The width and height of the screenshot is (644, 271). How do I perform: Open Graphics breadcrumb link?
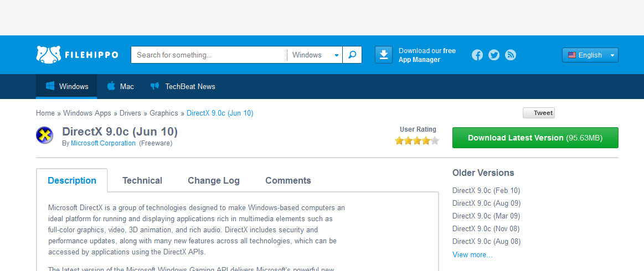(x=164, y=113)
